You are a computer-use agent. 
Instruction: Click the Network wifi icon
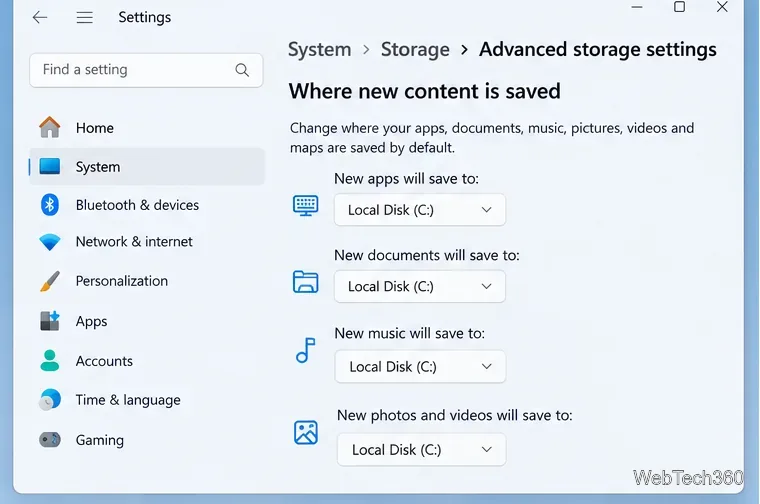pos(49,242)
